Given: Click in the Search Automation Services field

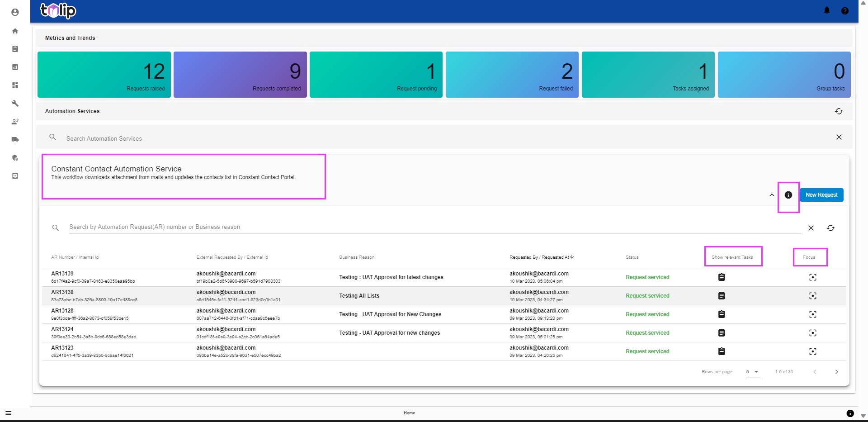Looking at the screenshot, I should click(445, 138).
